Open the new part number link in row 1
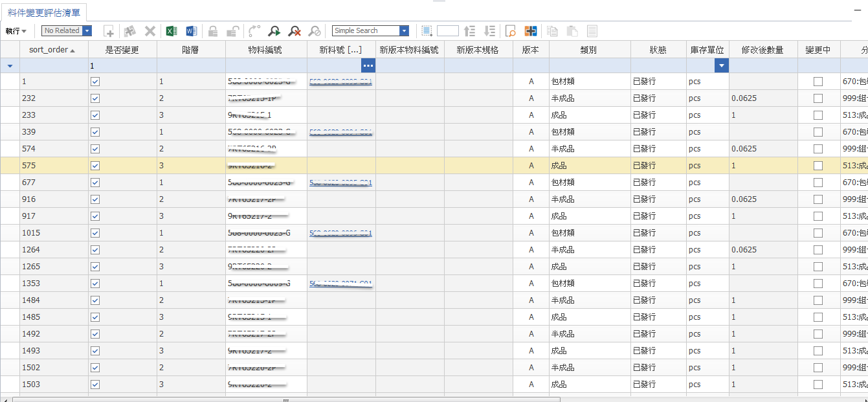 [340, 82]
